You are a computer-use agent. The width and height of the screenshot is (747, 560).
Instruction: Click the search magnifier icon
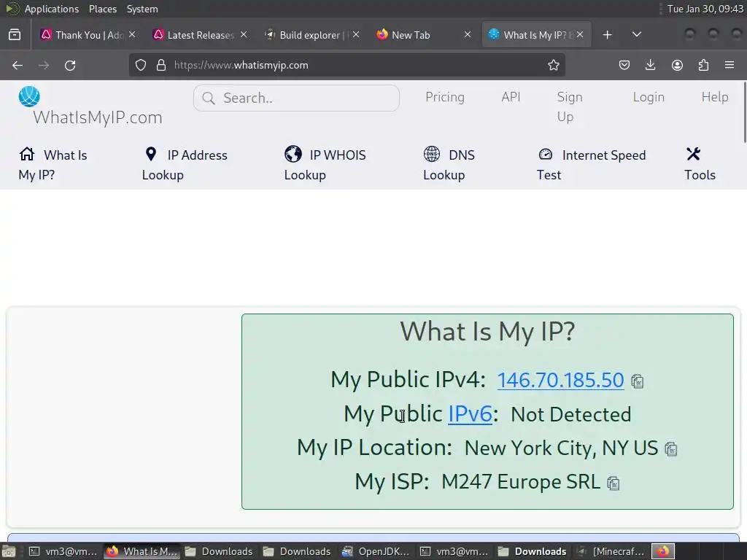[208, 98]
